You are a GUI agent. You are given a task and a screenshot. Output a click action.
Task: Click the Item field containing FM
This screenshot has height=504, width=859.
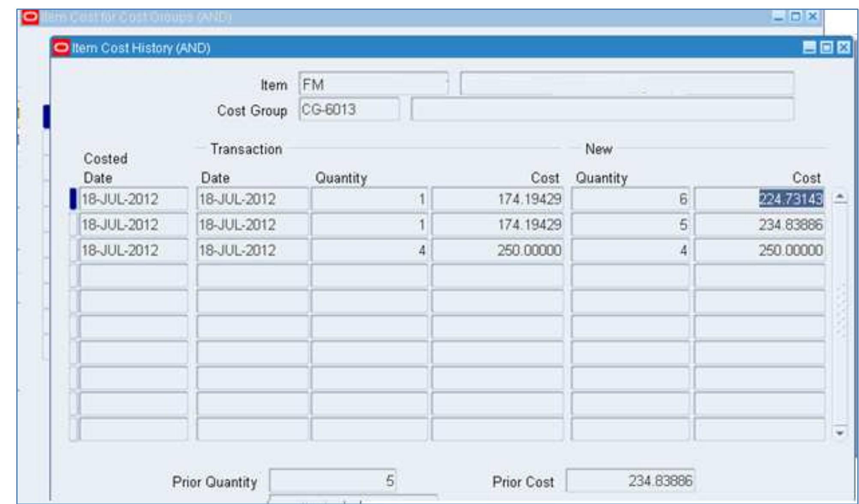(x=373, y=84)
